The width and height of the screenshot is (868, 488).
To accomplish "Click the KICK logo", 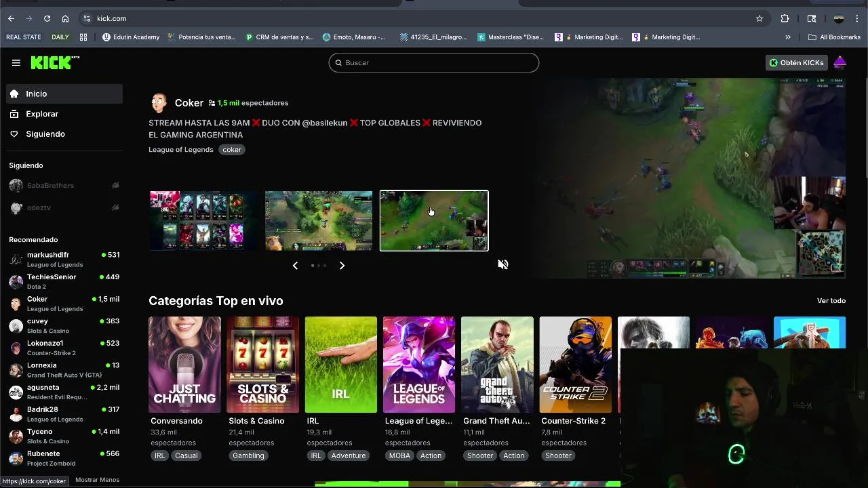I will pyautogui.click(x=55, y=62).
